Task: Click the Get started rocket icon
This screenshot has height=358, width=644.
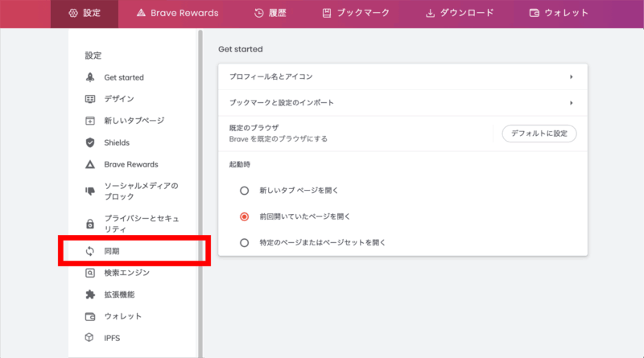Action: (90, 77)
